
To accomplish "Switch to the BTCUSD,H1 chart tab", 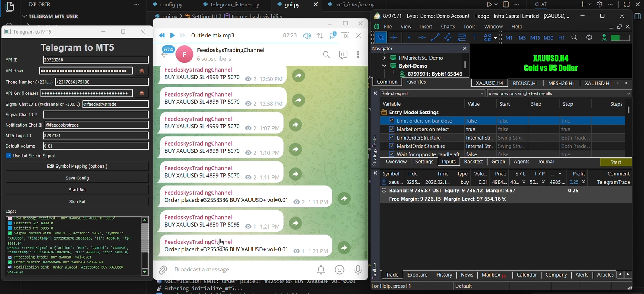I will [525, 83].
